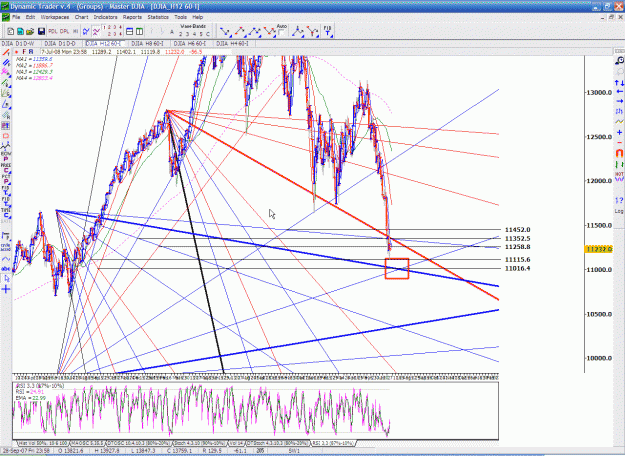Click the 11115.6 price level label
625x456 pixels.
pyautogui.click(x=517, y=259)
